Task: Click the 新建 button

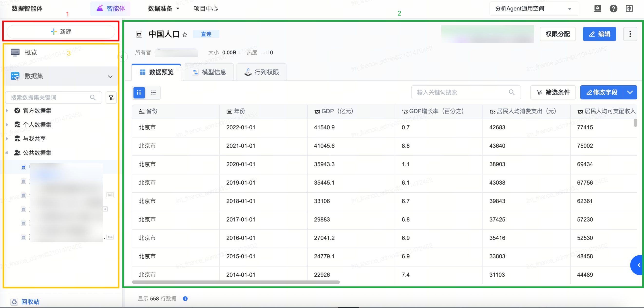Action: pyautogui.click(x=61, y=32)
